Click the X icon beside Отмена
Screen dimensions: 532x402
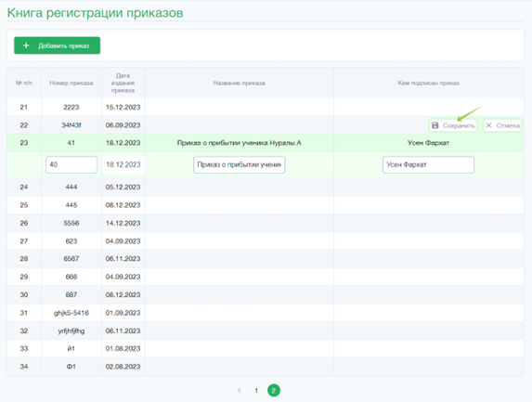click(x=489, y=125)
